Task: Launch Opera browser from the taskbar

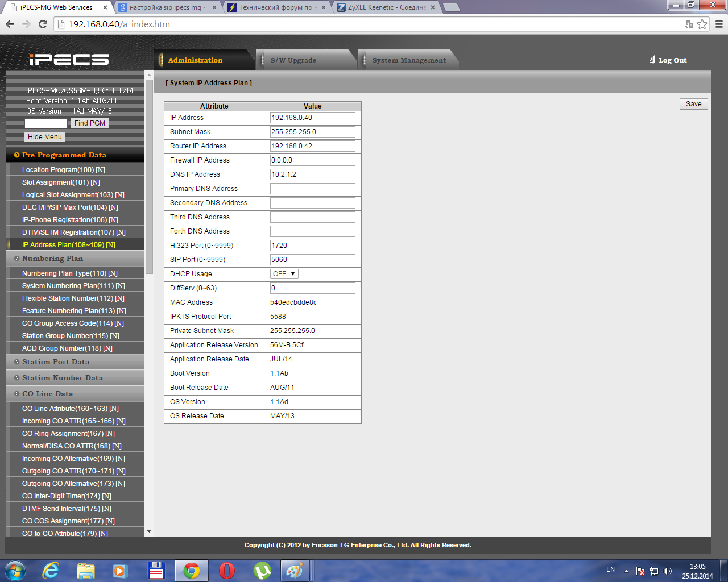Action: click(x=227, y=570)
